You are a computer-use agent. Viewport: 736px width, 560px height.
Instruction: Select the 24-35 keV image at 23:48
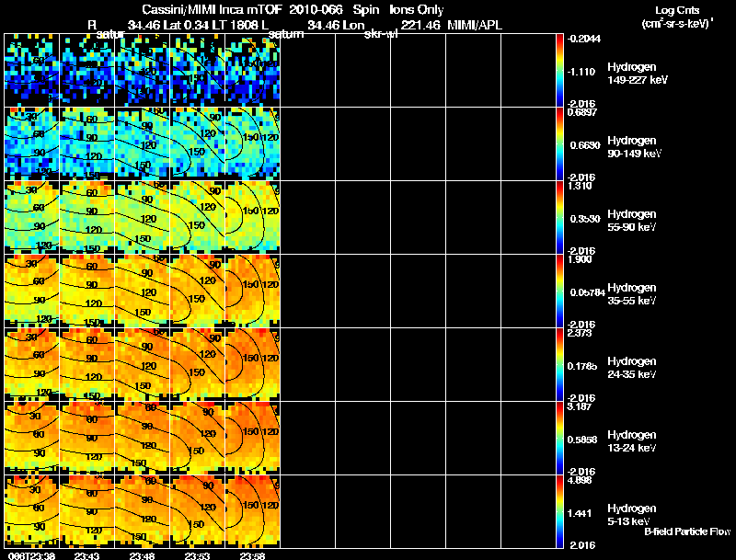[x=143, y=365]
